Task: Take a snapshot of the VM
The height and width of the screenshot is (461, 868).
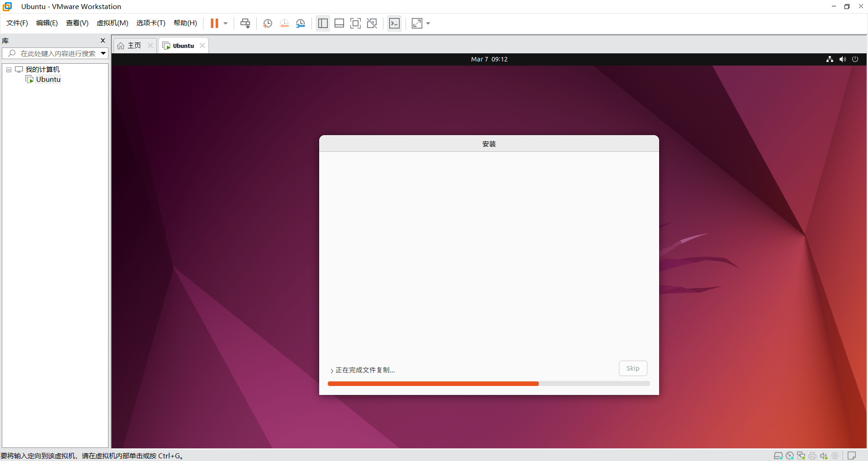Action: (268, 24)
